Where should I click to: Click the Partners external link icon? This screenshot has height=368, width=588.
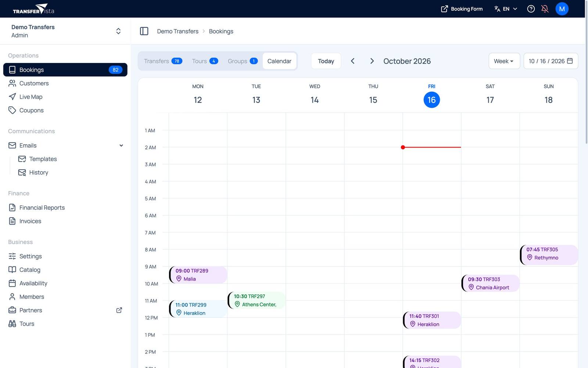click(x=119, y=310)
